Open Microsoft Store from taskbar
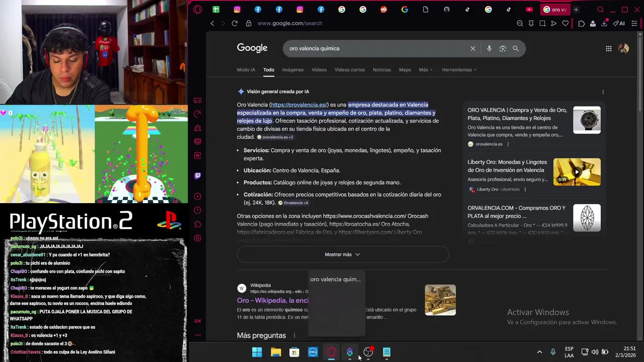Viewport: 644px width, 362px height. [294, 352]
